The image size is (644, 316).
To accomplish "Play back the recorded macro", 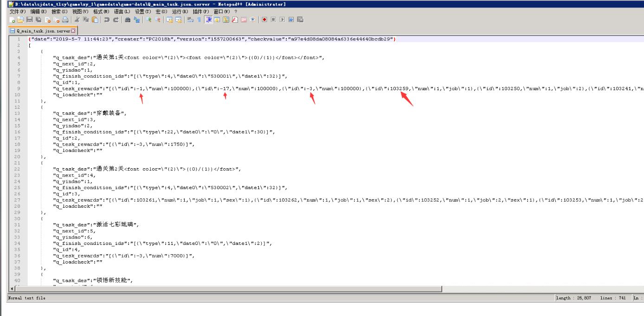I will (283, 20).
